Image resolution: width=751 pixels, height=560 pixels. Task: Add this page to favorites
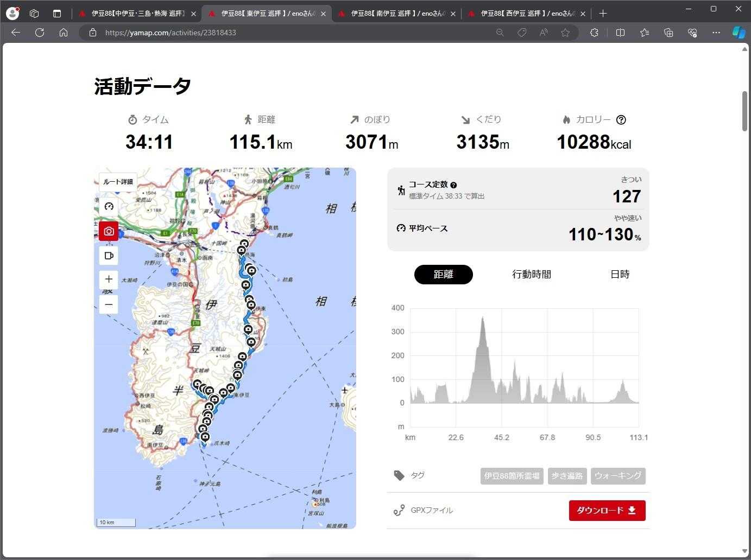click(565, 33)
